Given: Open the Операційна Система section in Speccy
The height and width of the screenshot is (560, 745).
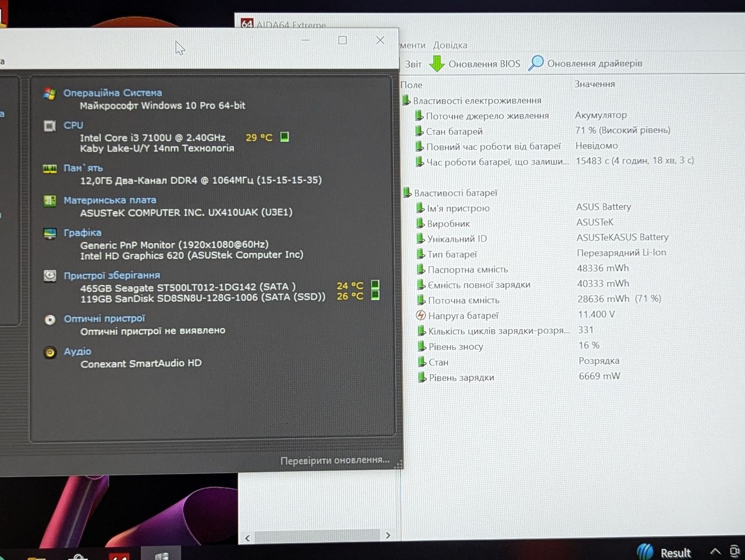Looking at the screenshot, I should pos(112,93).
